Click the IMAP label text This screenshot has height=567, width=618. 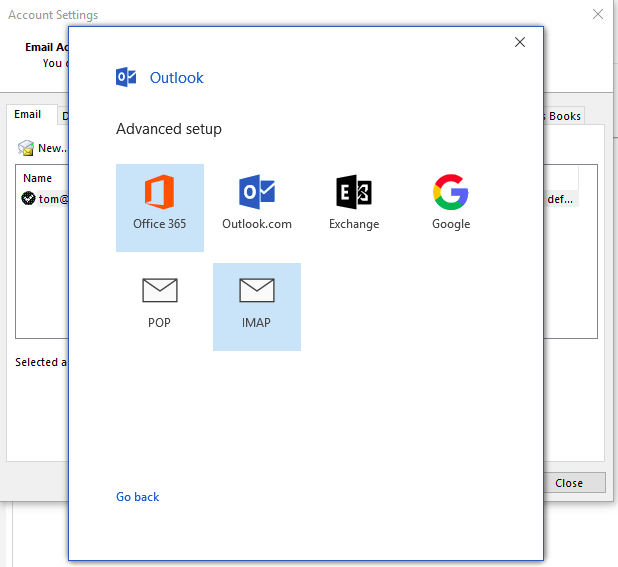[x=256, y=323]
